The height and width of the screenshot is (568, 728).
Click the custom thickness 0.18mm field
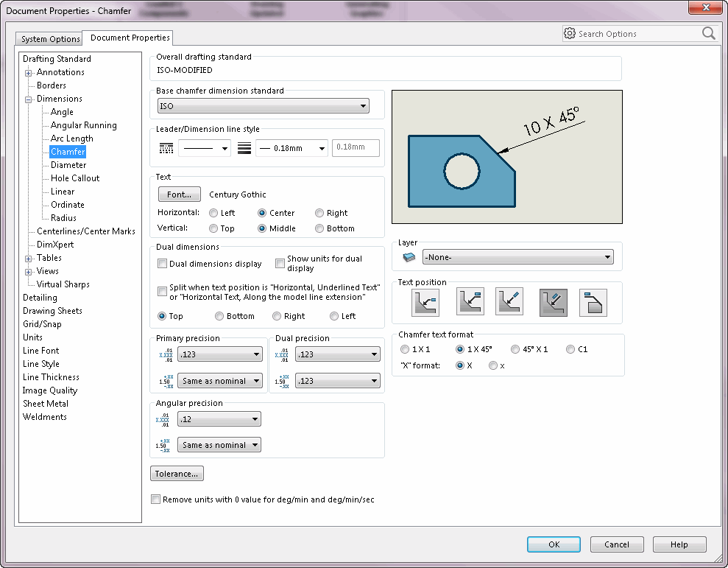tap(356, 147)
